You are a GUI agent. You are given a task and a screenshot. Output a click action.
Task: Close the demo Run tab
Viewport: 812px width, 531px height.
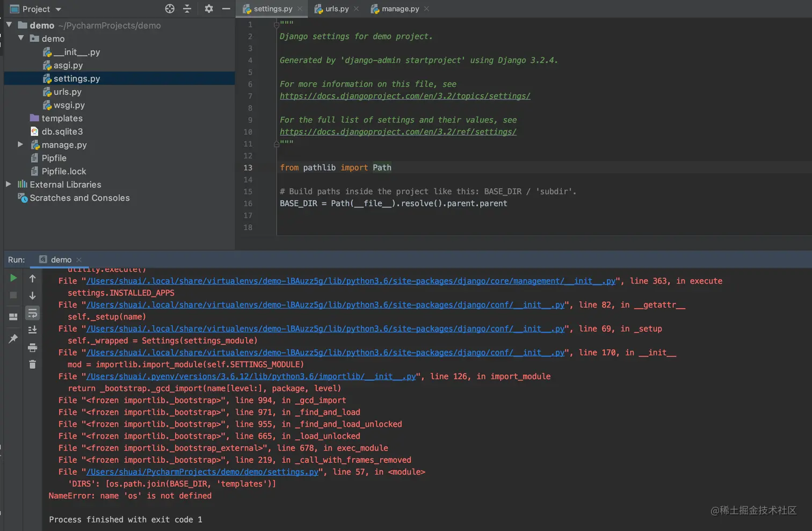(79, 260)
